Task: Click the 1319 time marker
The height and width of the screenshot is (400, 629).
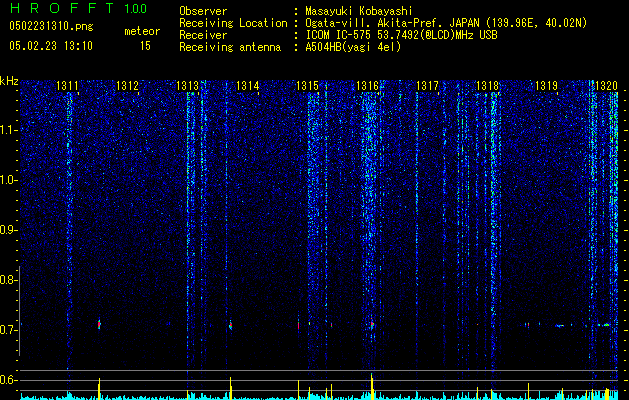Action: (547, 85)
